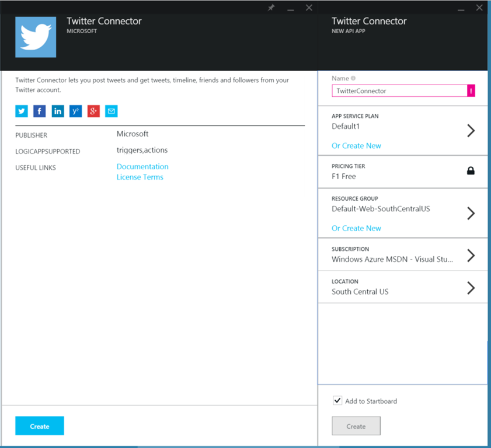Viewport: 491px width, 448px height.
Task: Expand the App Service Plan chevron
Action: click(x=471, y=131)
